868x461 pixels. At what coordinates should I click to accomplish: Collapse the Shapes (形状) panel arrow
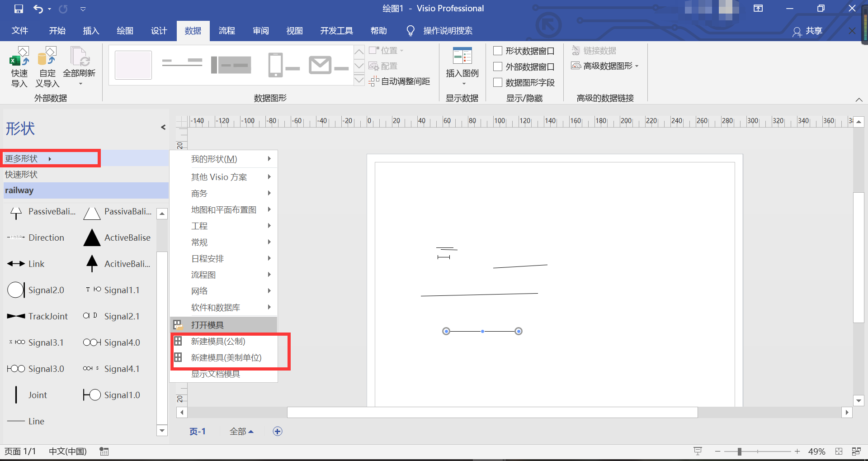pos(163,128)
